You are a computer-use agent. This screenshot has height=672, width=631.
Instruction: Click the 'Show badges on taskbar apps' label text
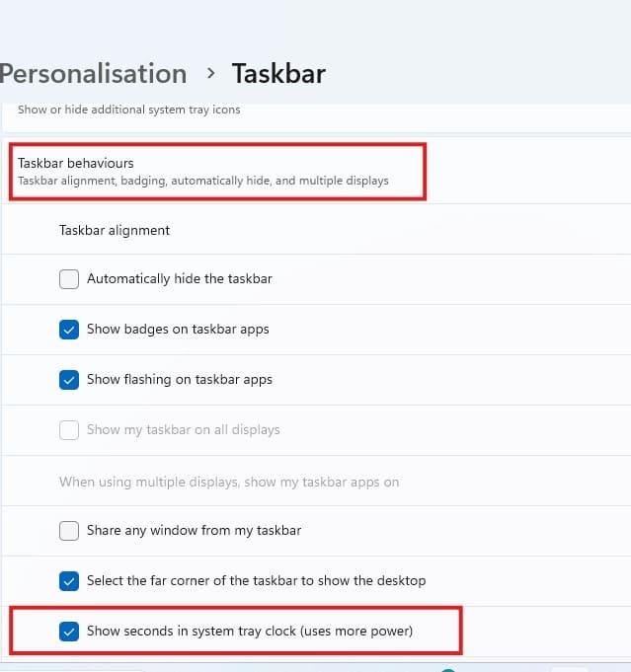[178, 330]
